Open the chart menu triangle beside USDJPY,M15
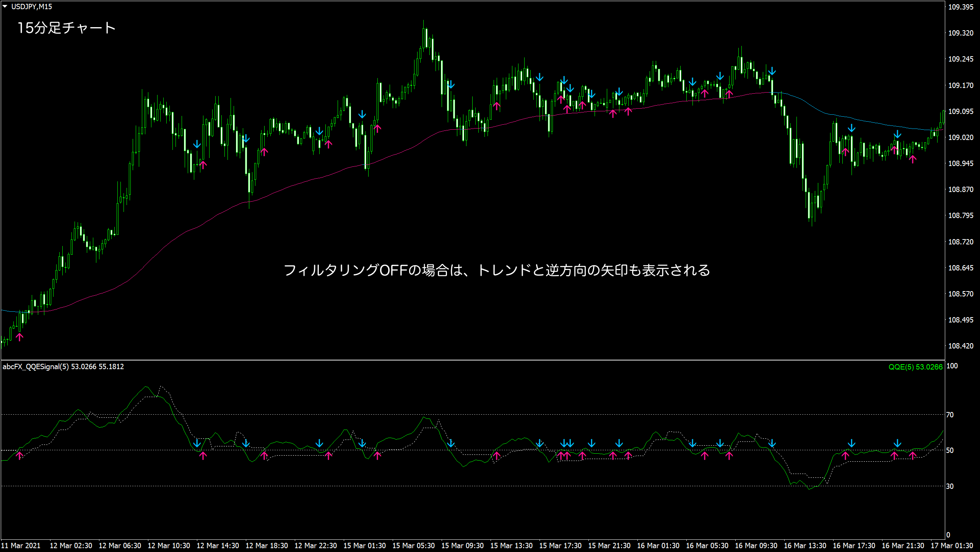Screen dimensions: 980x552 click(5, 7)
